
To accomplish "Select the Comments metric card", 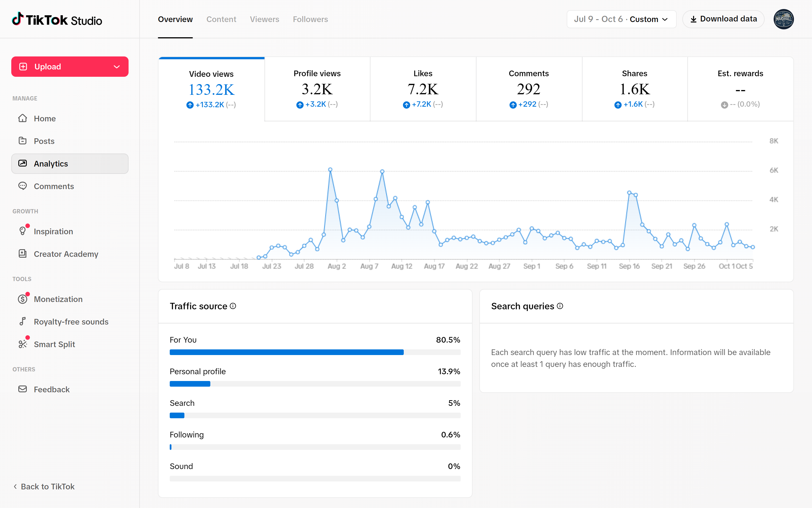I will tap(529, 89).
